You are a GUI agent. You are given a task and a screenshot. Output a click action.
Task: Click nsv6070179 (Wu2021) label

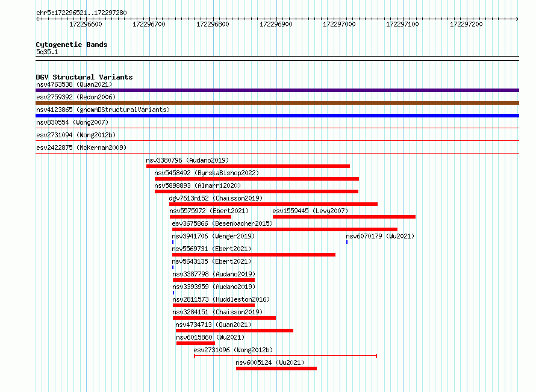(x=380, y=236)
